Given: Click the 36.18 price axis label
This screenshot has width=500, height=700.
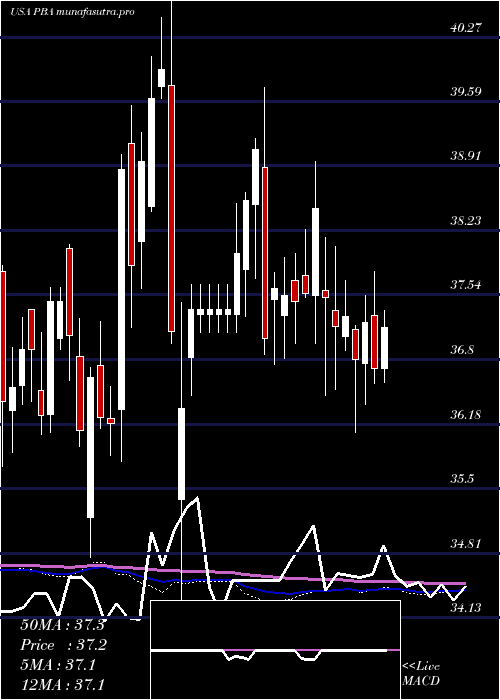Looking at the screenshot, I should [x=466, y=414].
